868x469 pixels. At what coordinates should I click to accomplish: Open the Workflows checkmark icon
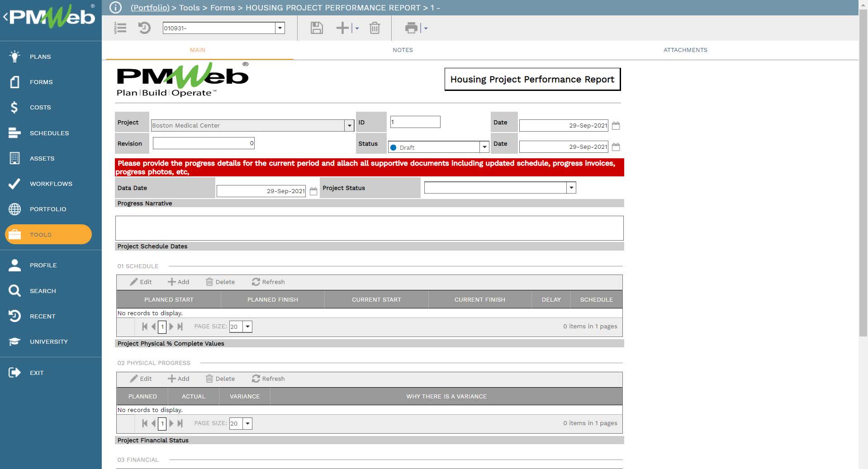14,184
